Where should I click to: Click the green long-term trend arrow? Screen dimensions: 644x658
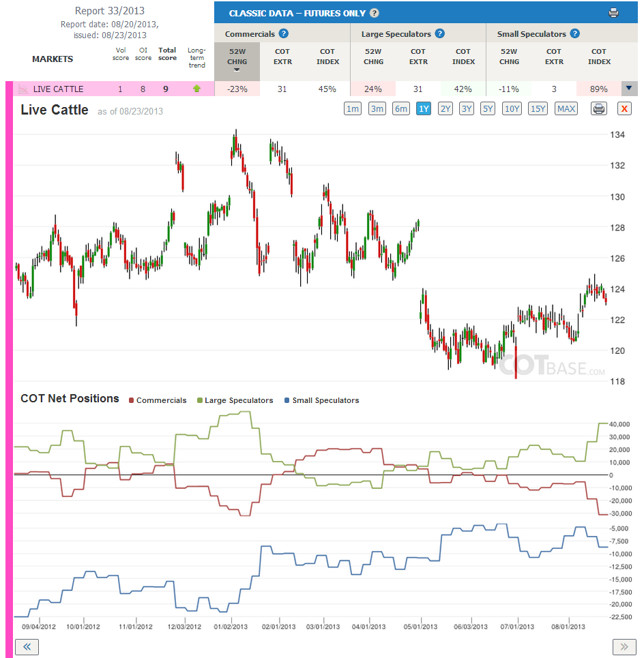pyautogui.click(x=196, y=89)
